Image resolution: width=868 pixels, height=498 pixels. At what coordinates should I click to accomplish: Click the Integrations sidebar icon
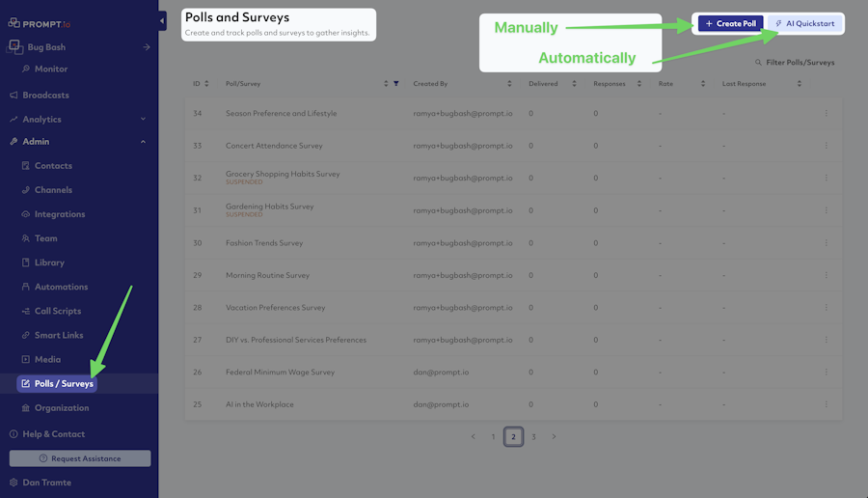click(x=26, y=214)
